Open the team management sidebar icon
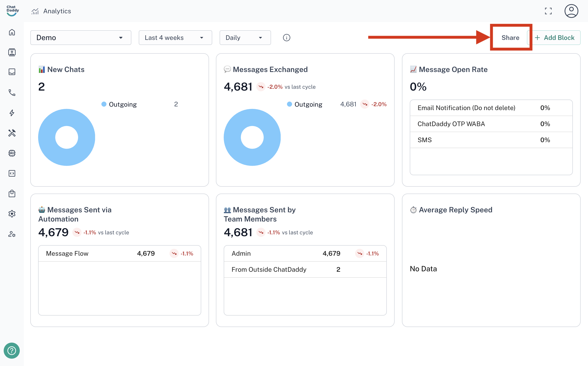 tap(12, 234)
